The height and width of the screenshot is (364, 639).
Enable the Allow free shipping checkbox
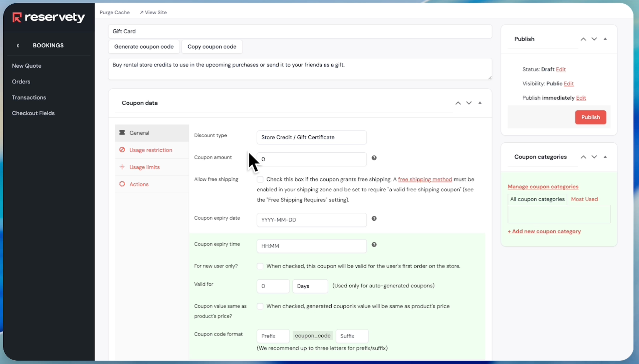[260, 179]
